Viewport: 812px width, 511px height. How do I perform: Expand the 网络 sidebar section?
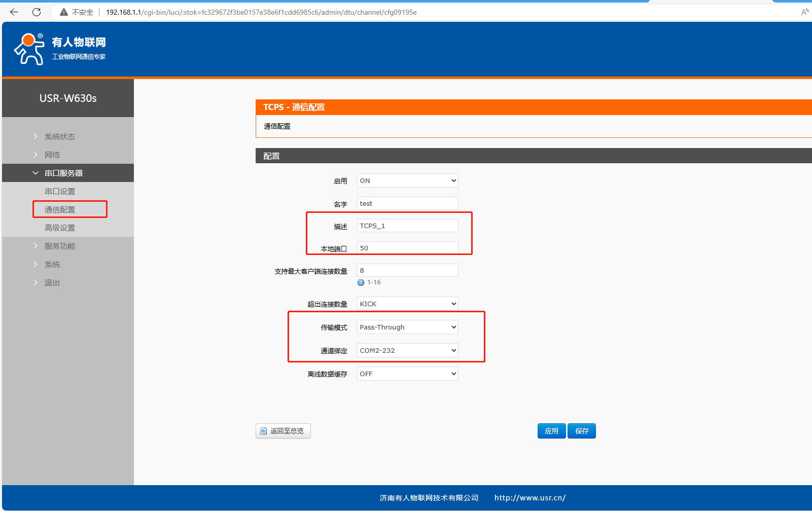click(x=52, y=155)
